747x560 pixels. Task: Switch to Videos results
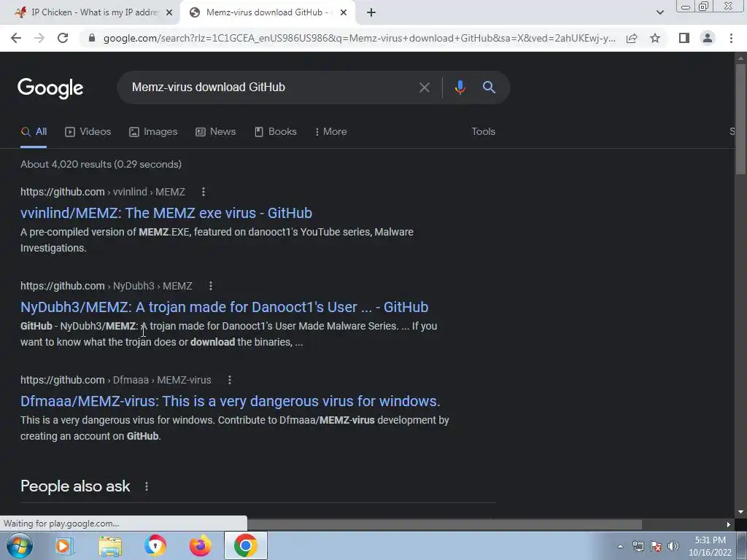click(x=88, y=131)
